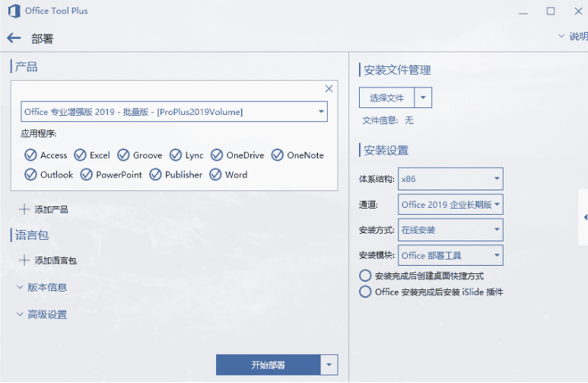
Task: Open the 安装模块 dropdown
Action: click(450, 255)
